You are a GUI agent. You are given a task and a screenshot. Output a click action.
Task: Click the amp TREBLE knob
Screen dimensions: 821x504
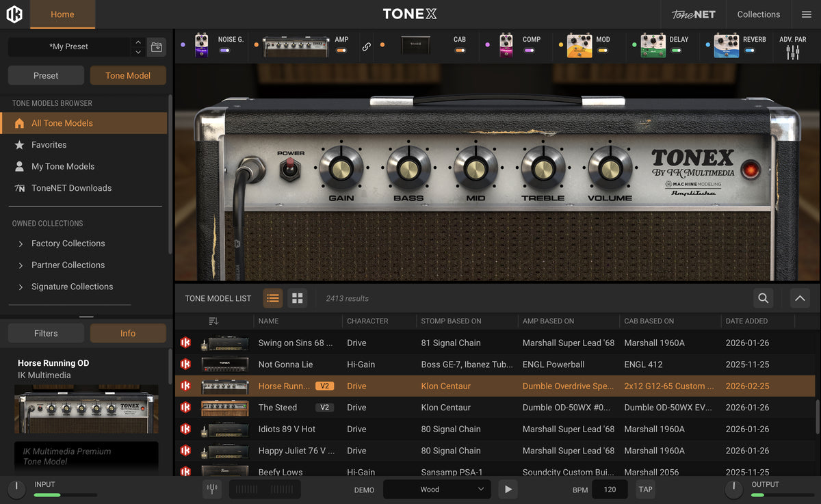tap(543, 168)
